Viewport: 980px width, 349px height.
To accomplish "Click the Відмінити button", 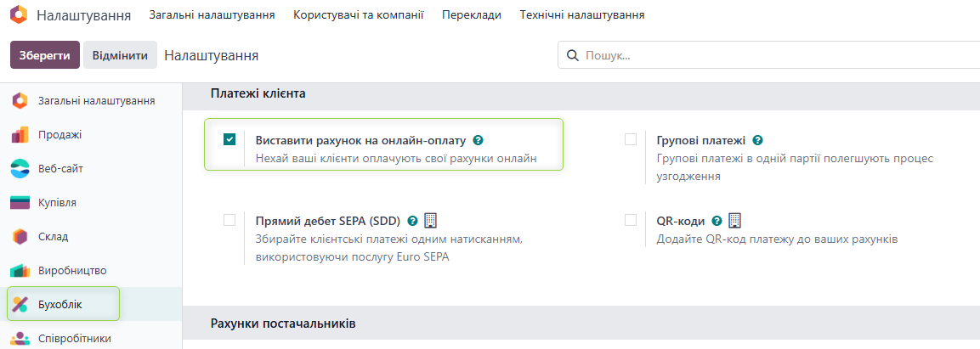I will tap(120, 55).
